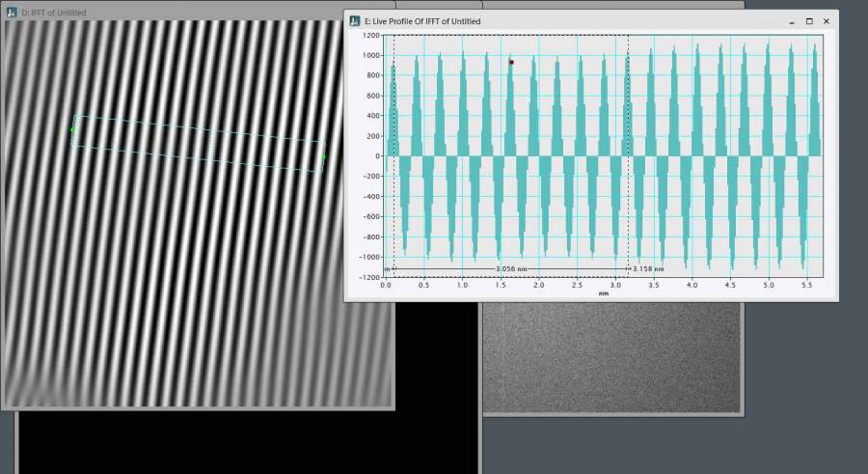Click the nm unit label under the x-axis
Image resolution: width=868 pixels, height=474 pixels.
[604, 293]
